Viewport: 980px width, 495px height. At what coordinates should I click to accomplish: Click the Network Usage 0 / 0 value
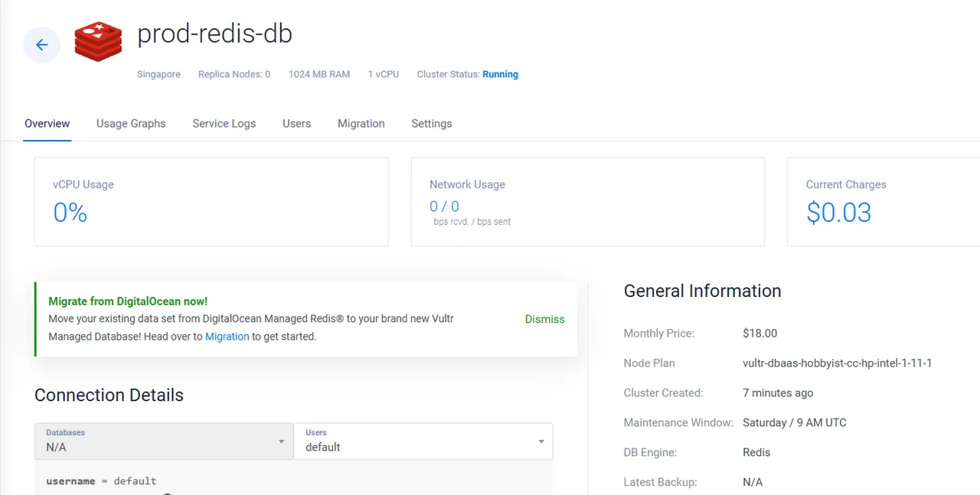[445, 207]
